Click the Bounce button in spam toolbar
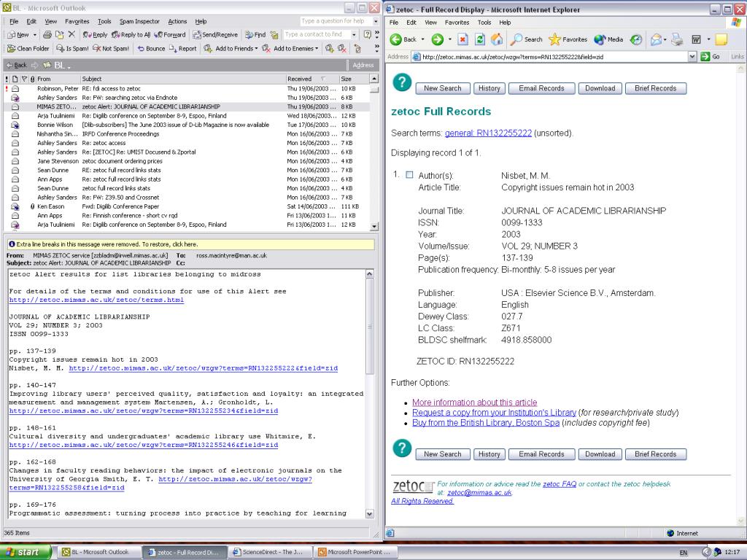 point(151,49)
